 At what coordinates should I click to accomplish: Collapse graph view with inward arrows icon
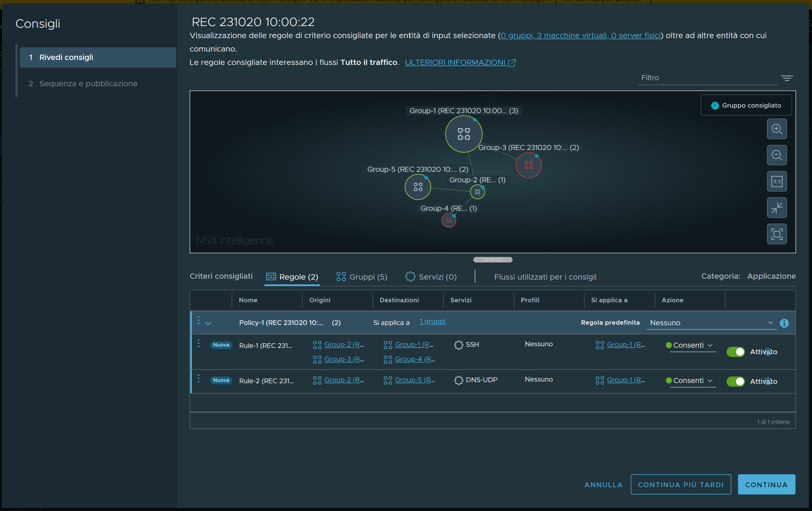coord(777,208)
